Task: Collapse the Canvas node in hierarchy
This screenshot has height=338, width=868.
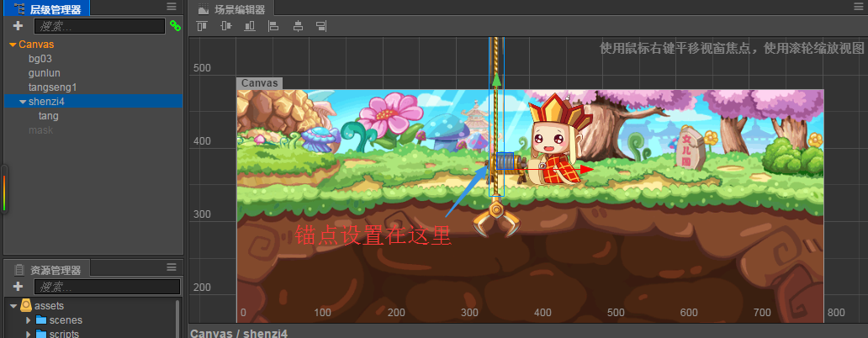Action: 13,45
